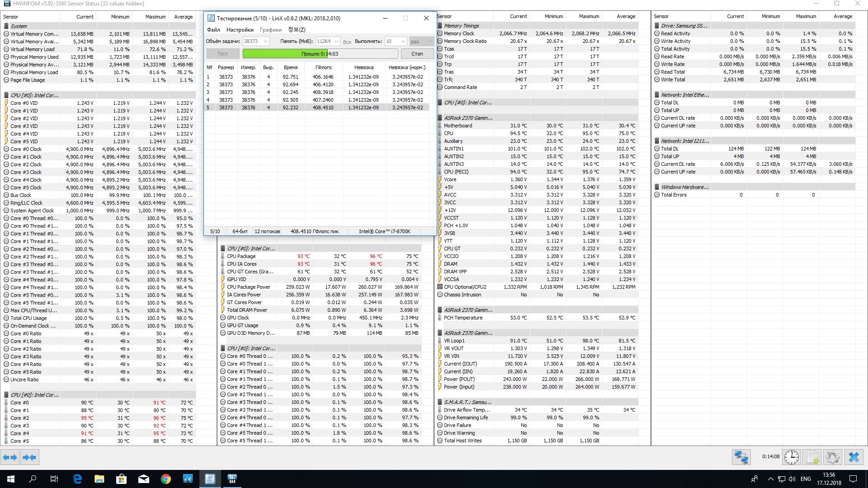Click the shrink columns arrows icon
The width and height of the screenshot is (868, 488).
tap(29, 457)
